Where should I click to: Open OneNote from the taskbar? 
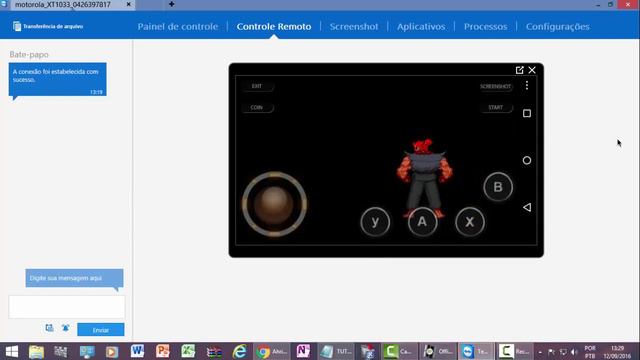(x=303, y=351)
